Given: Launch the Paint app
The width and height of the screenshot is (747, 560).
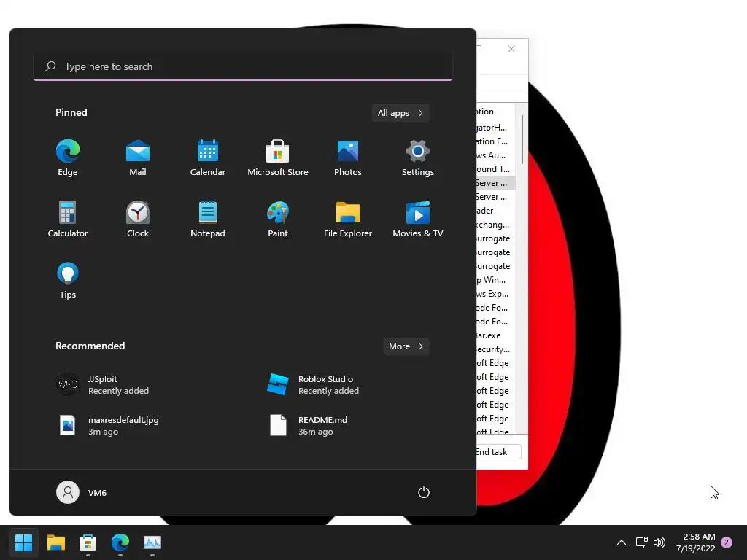Looking at the screenshot, I should pyautogui.click(x=278, y=219).
